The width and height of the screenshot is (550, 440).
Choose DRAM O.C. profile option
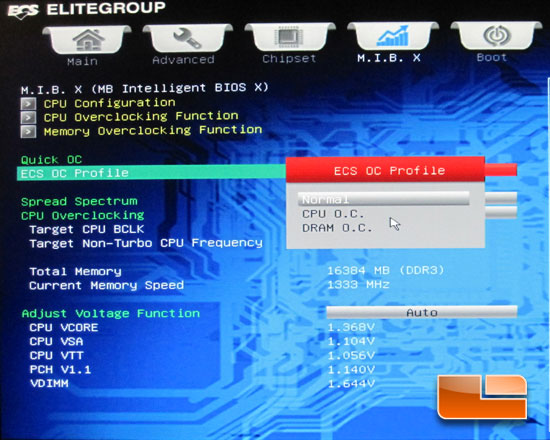pyautogui.click(x=337, y=228)
